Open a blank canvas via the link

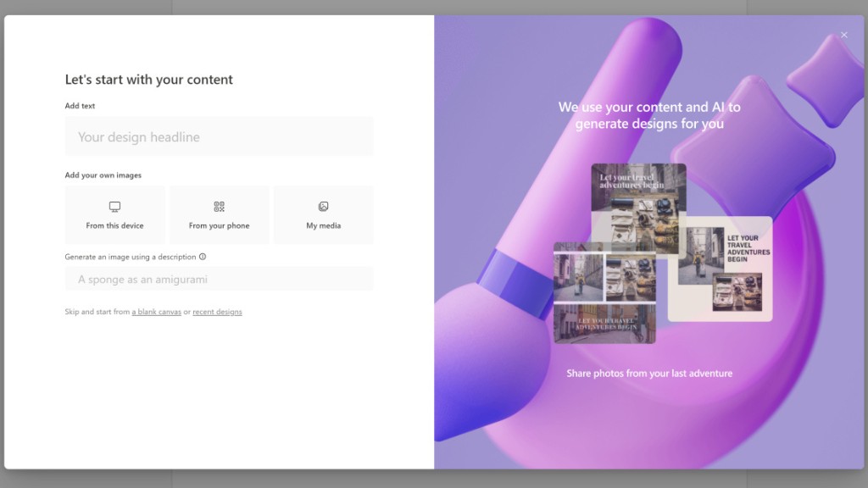pyautogui.click(x=157, y=312)
